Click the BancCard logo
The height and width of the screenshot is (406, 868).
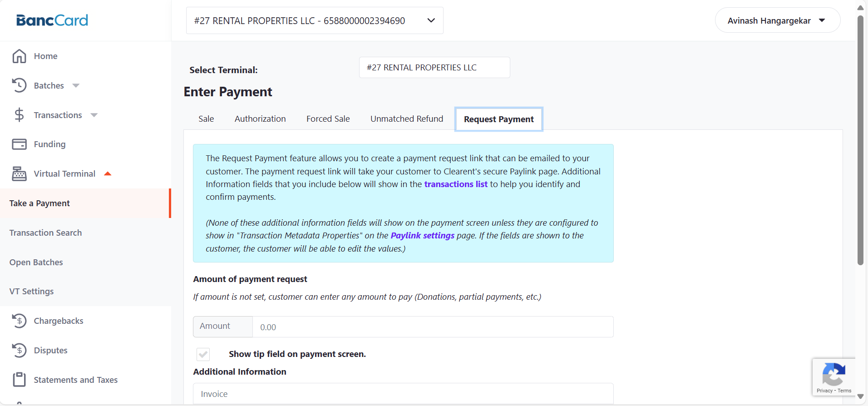click(52, 20)
